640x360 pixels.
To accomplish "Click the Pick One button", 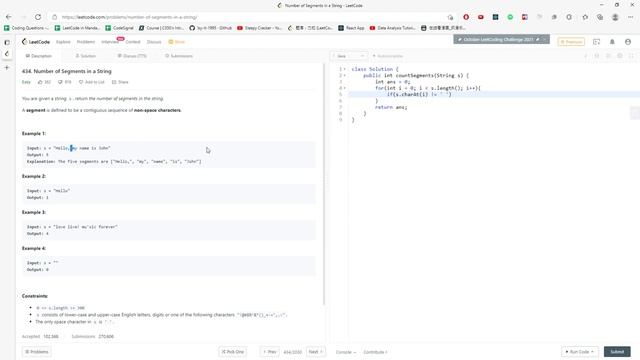I will pyautogui.click(x=232, y=352).
